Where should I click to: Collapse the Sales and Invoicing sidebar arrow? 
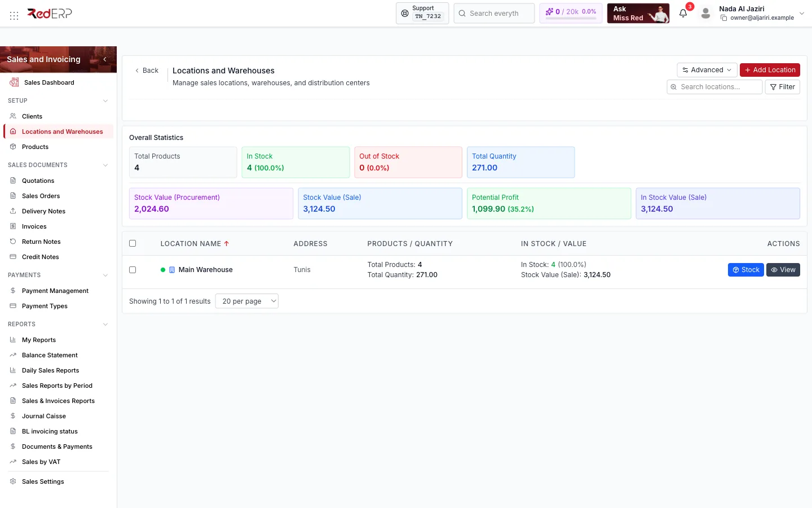(x=105, y=59)
